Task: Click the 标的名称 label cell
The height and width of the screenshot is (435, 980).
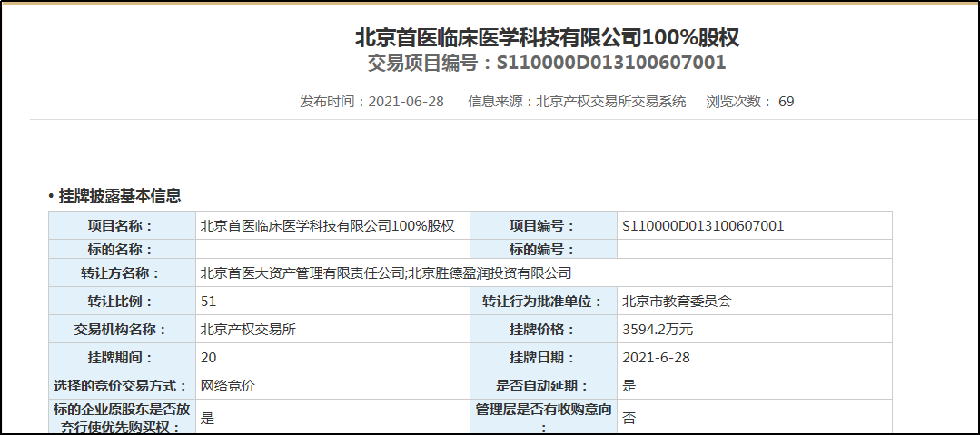Action: point(121,250)
